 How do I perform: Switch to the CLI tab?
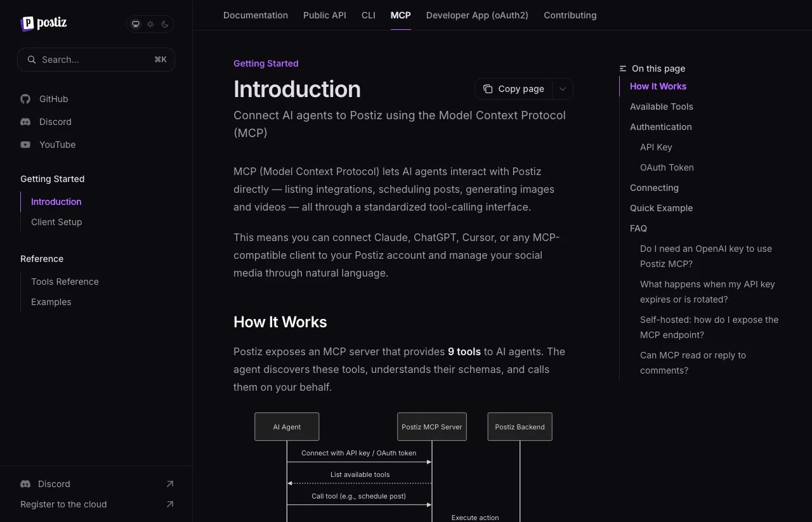(x=369, y=15)
